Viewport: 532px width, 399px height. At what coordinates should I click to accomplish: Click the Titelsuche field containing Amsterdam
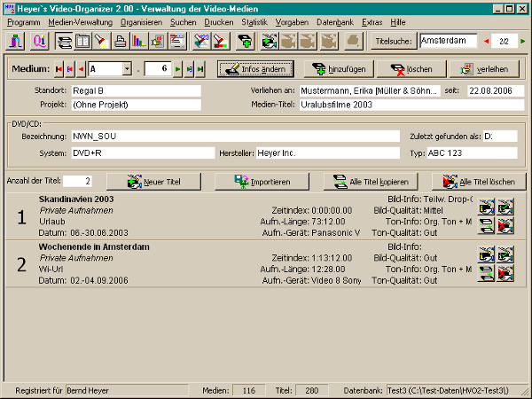coord(447,41)
